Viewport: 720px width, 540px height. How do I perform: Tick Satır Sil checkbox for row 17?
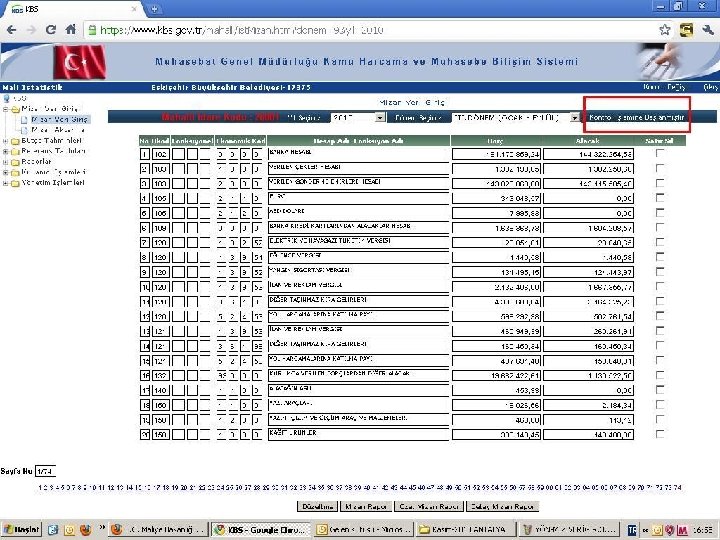click(x=660, y=390)
